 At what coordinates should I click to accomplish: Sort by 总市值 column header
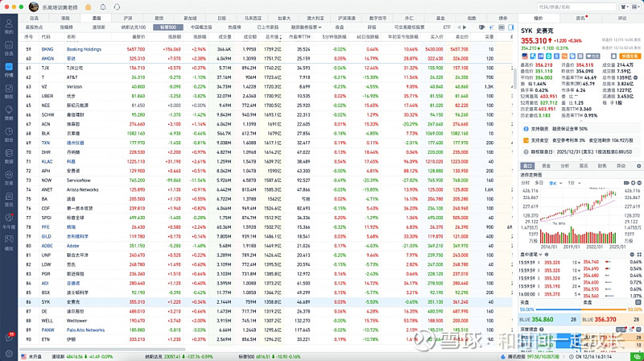click(273, 37)
